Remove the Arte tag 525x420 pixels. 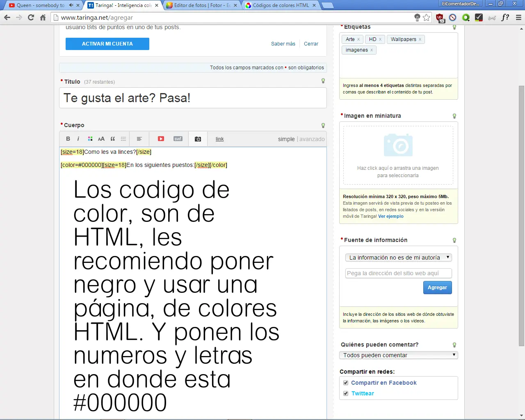pyautogui.click(x=358, y=39)
